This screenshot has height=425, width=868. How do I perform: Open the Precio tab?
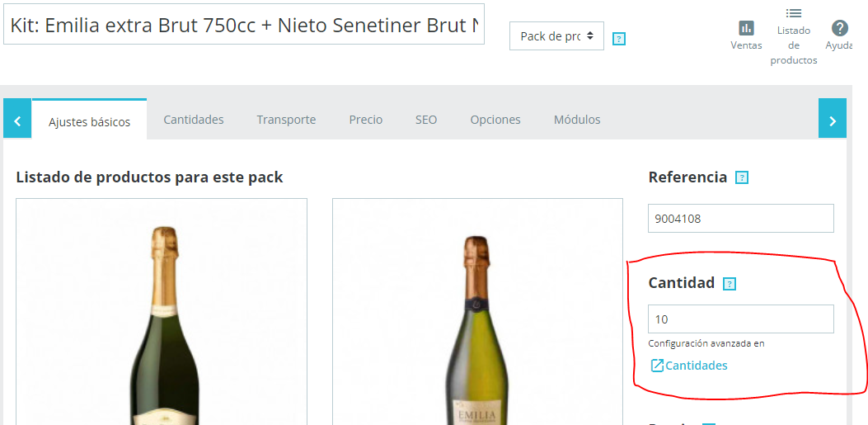(x=365, y=120)
